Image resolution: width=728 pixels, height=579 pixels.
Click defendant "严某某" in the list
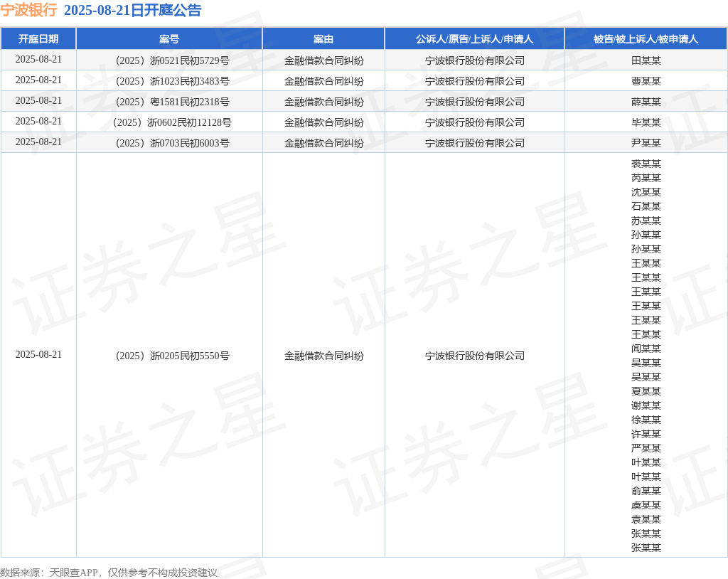646,448
